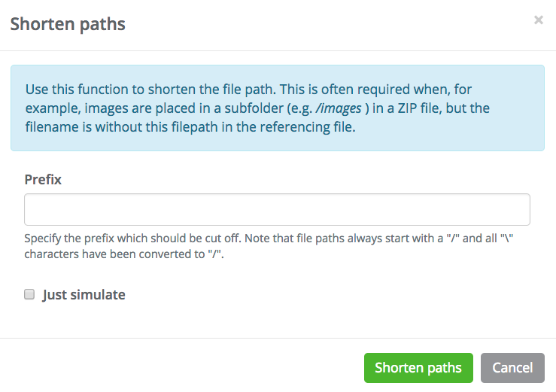The width and height of the screenshot is (556, 392).
Task: Click the word "filename" in the info box
Action: pyautogui.click(x=51, y=128)
